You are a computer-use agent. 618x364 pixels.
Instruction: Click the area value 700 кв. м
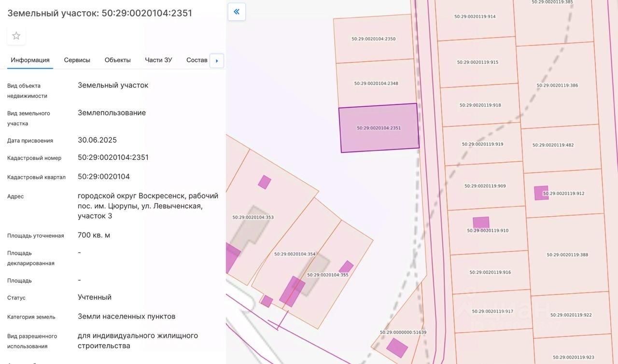coord(94,235)
